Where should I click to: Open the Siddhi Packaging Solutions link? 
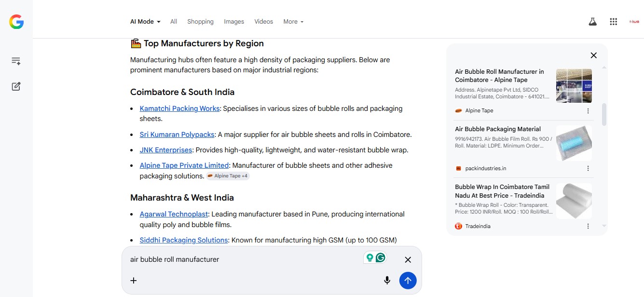[184, 240]
